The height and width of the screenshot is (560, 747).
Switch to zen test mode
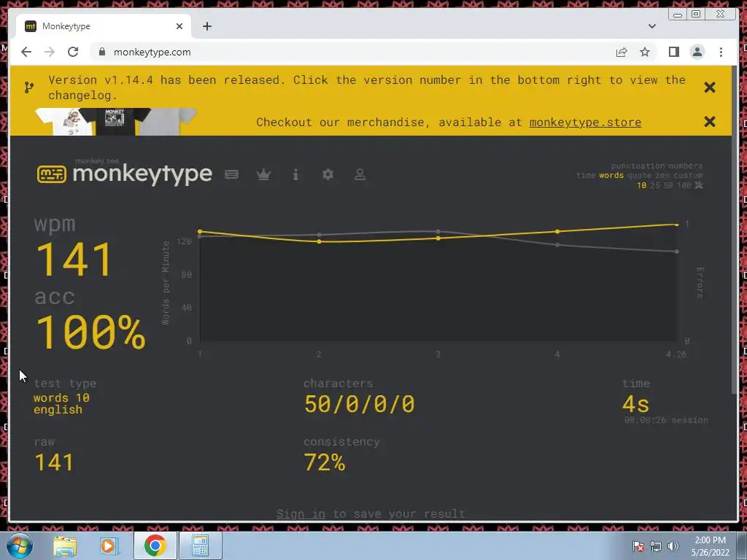(x=662, y=175)
